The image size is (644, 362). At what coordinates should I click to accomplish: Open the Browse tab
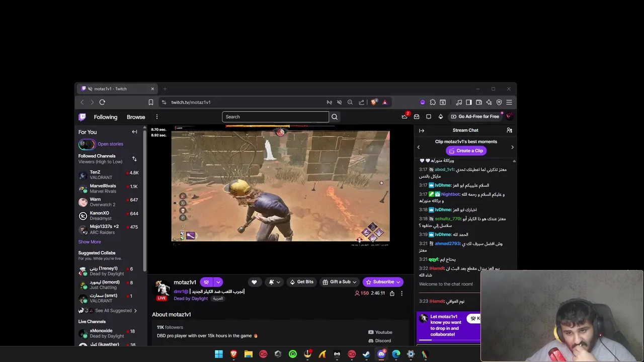(x=136, y=117)
